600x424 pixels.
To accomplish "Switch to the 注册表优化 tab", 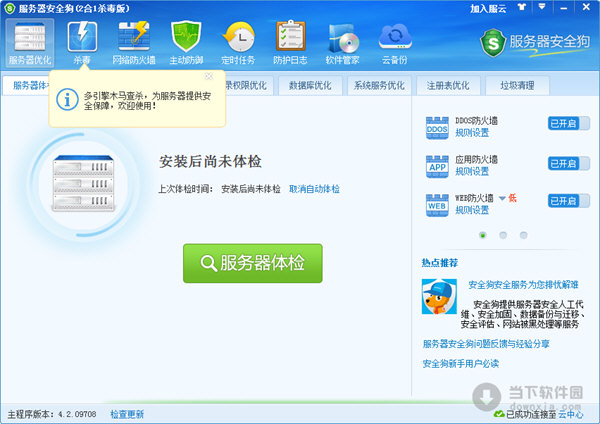I will coord(448,85).
